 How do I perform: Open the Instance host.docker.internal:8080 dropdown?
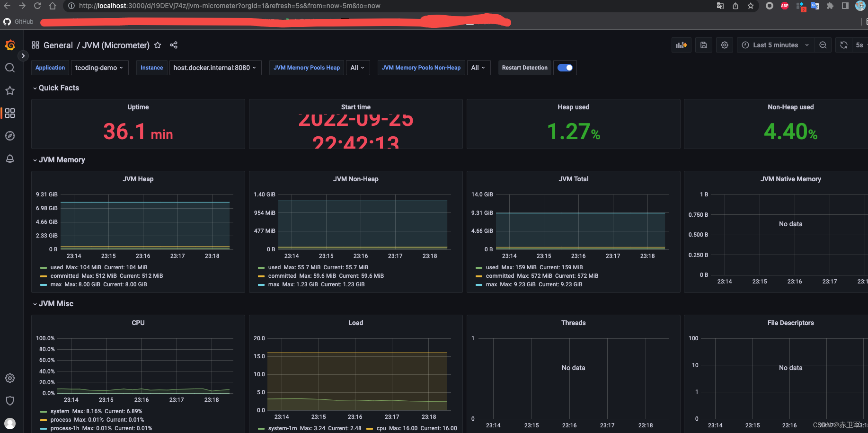215,68
